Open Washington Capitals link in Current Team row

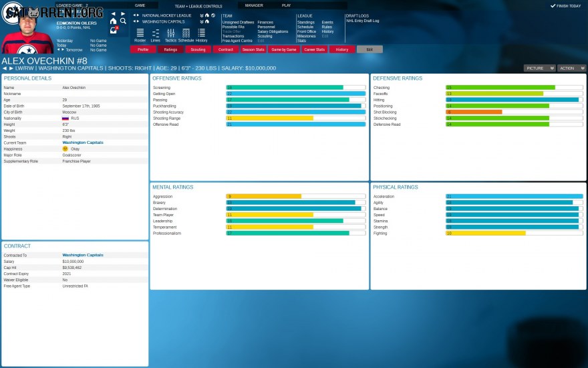click(x=83, y=143)
